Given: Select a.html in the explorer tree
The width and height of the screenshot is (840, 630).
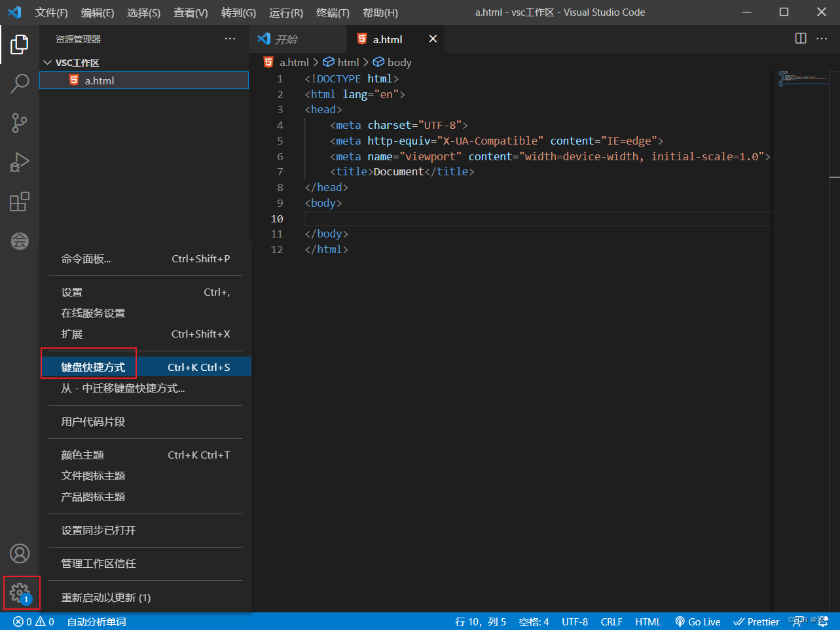Looking at the screenshot, I should coord(144,80).
